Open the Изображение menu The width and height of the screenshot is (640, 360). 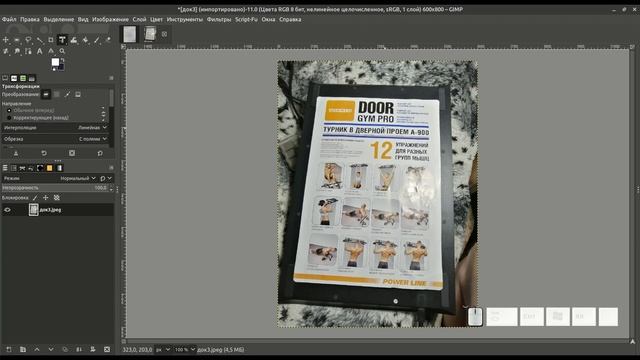click(x=110, y=19)
